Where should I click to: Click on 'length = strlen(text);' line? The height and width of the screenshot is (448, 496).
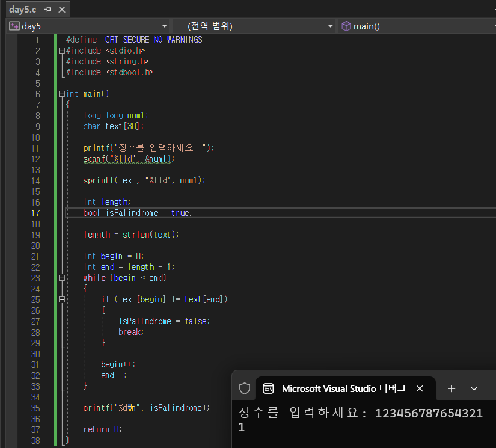point(131,235)
